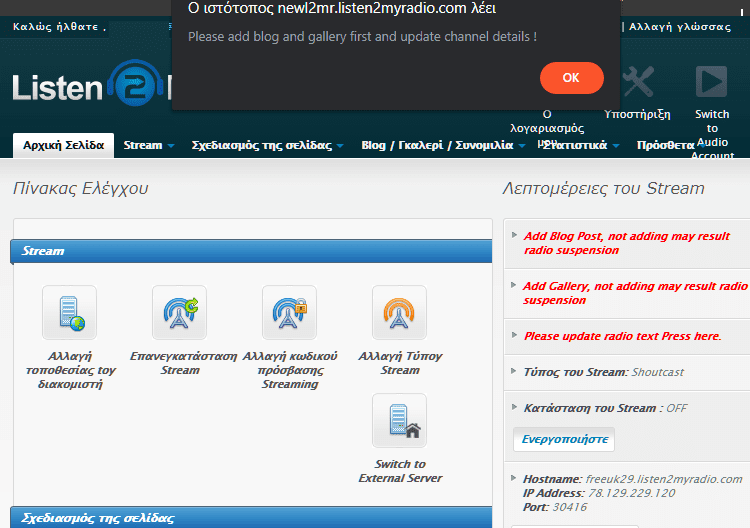This screenshot has width=750, height=528.
Task: Click hostname freeuk29.listen2myradio.com text
Action: point(664,479)
